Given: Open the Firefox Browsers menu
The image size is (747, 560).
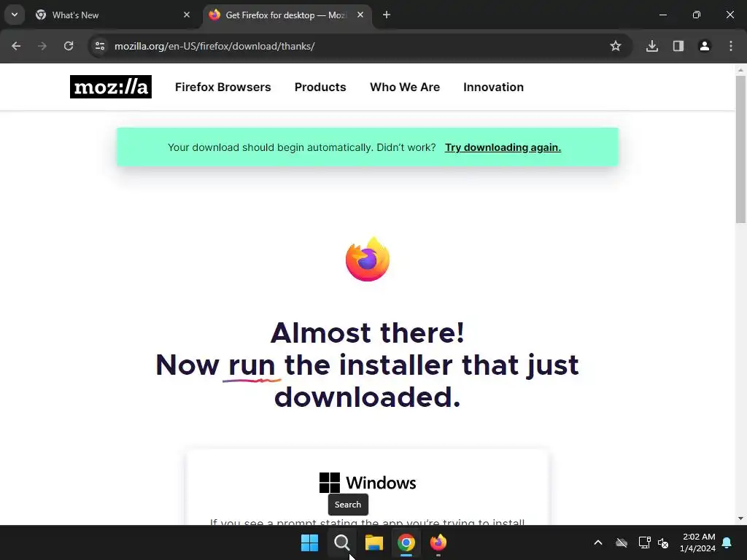Looking at the screenshot, I should coord(223,87).
